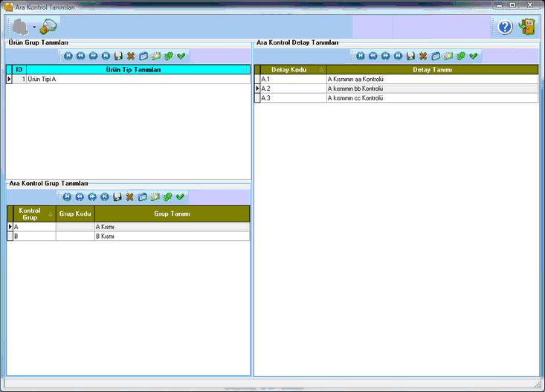This screenshot has width=545, height=392.
Task: Select the 'A kısmının cc Kontrolü' cell
Action: (x=433, y=97)
